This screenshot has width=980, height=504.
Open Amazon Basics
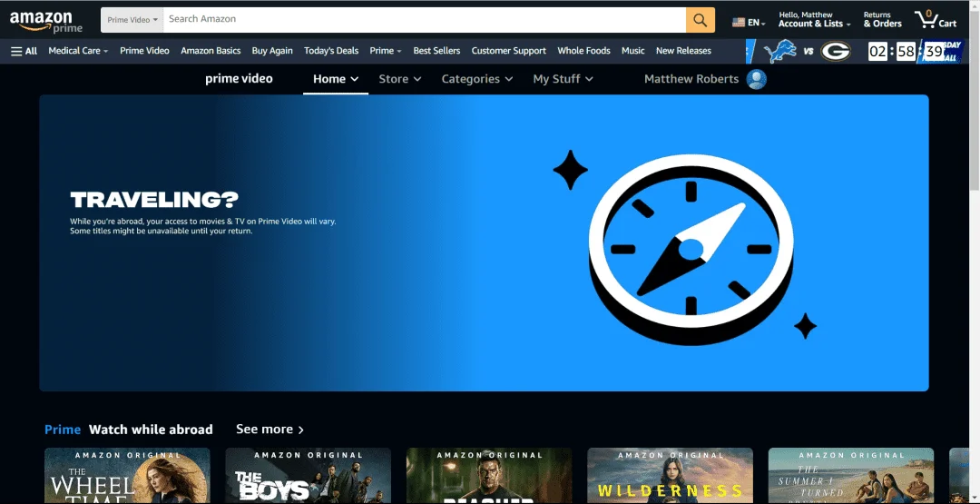click(x=211, y=51)
